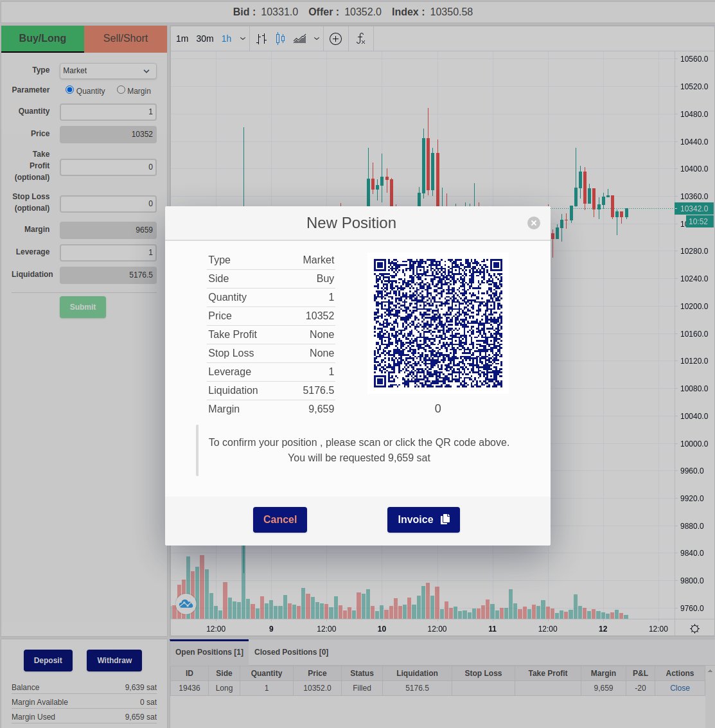Image resolution: width=715 pixels, height=728 pixels.
Task: Choose the 1h timeframe
Action: [x=227, y=39]
